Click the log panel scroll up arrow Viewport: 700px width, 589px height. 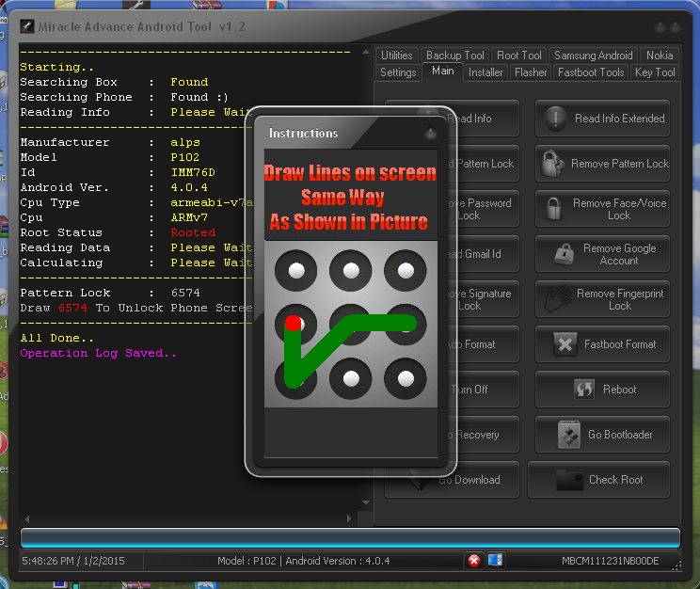click(366, 52)
